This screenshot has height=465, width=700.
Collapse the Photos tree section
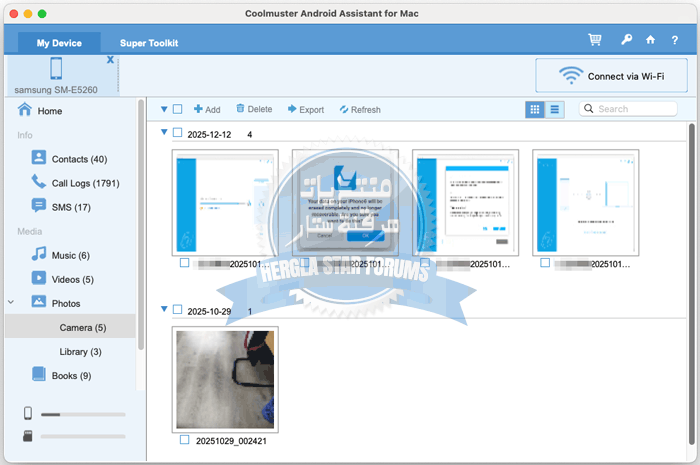pos(11,301)
